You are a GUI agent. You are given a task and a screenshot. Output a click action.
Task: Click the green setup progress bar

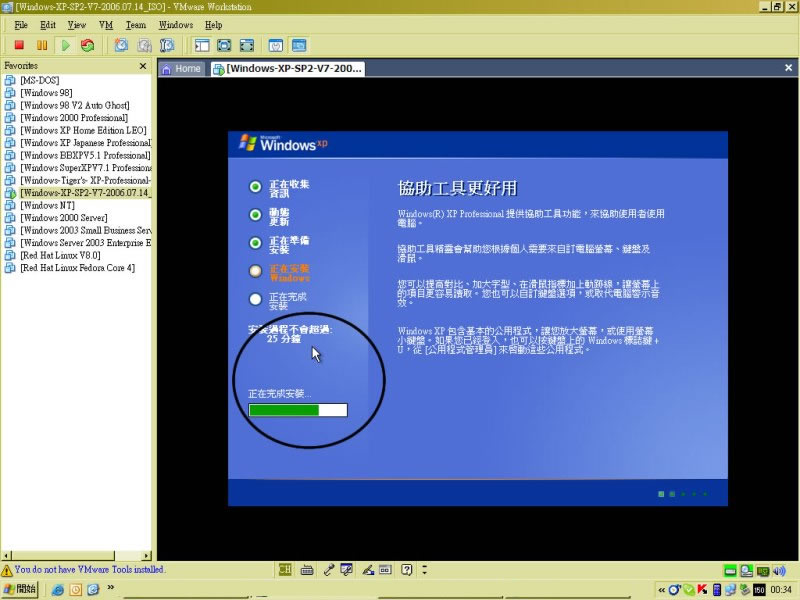298,410
